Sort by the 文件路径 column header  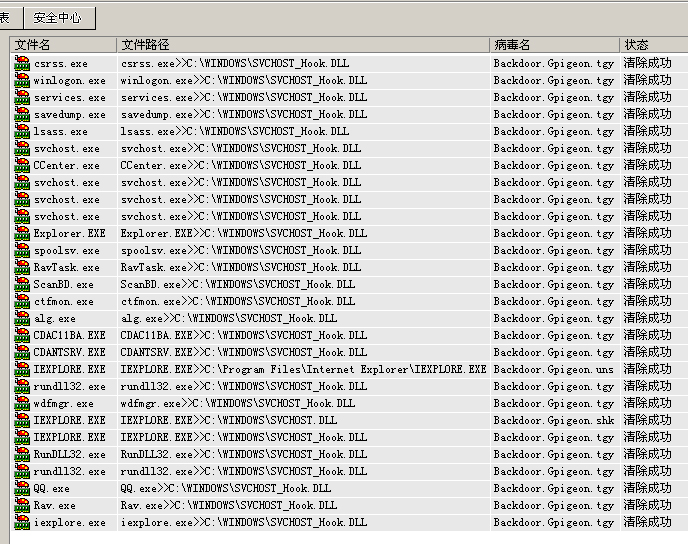(x=303, y=45)
